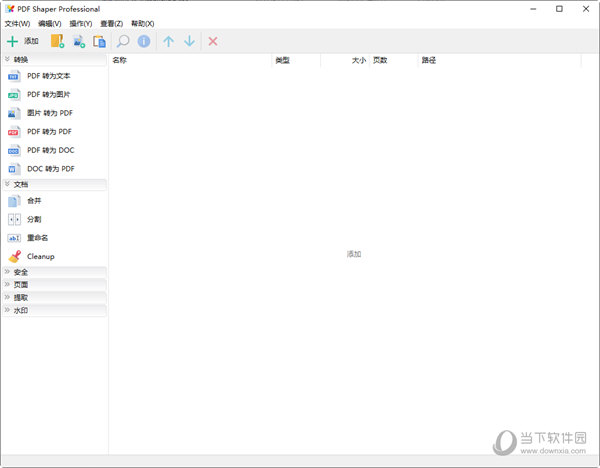This screenshot has height=468, width=600.
Task: Click the PDF to image icon
Action: pos(14,95)
